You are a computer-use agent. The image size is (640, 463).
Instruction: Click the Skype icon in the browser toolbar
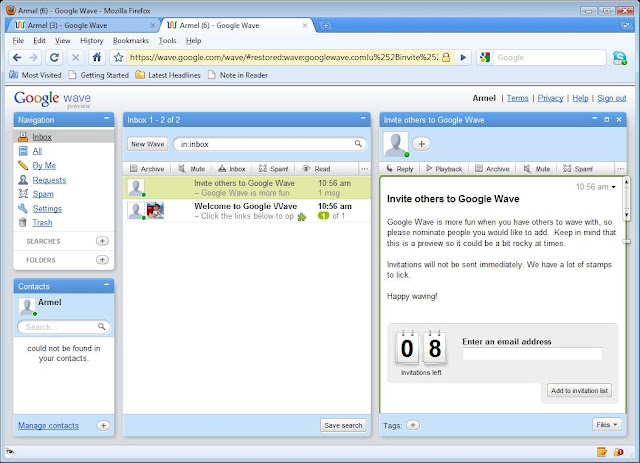tap(620, 58)
